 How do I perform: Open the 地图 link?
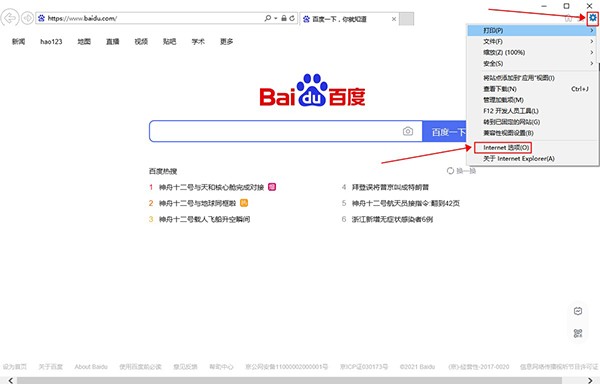click(x=84, y=41)
